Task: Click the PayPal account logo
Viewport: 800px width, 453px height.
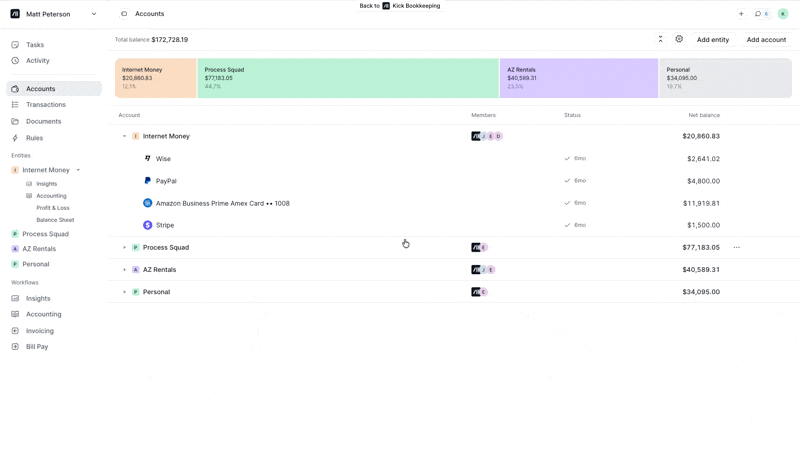Action: [x=147, y=181]
